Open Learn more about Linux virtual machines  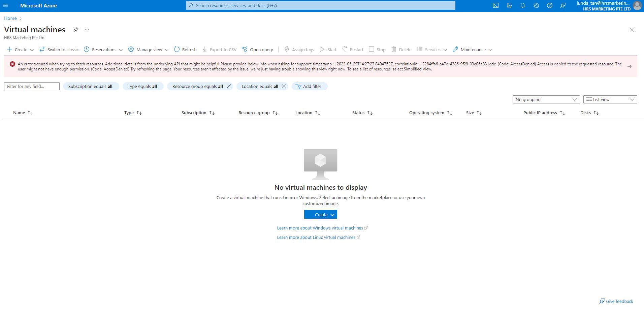click(318, 237)
